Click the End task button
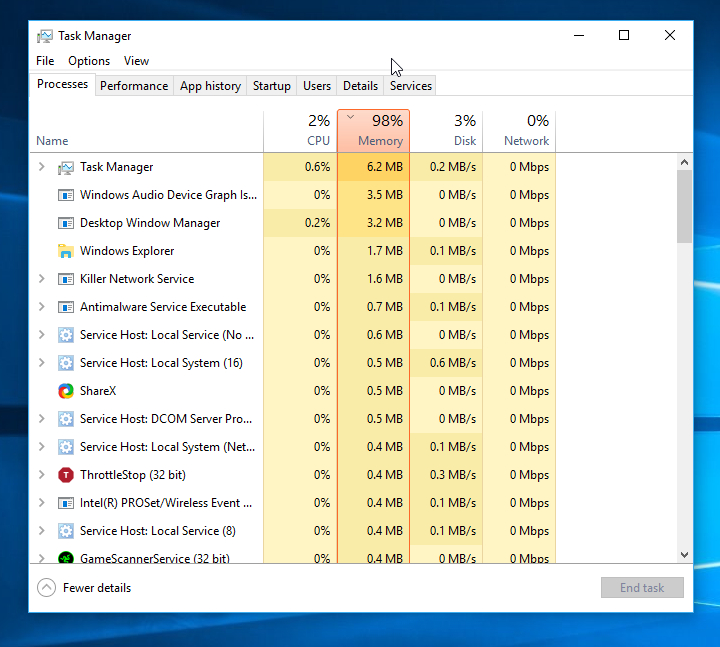720x647 pixels. [642, 588]
